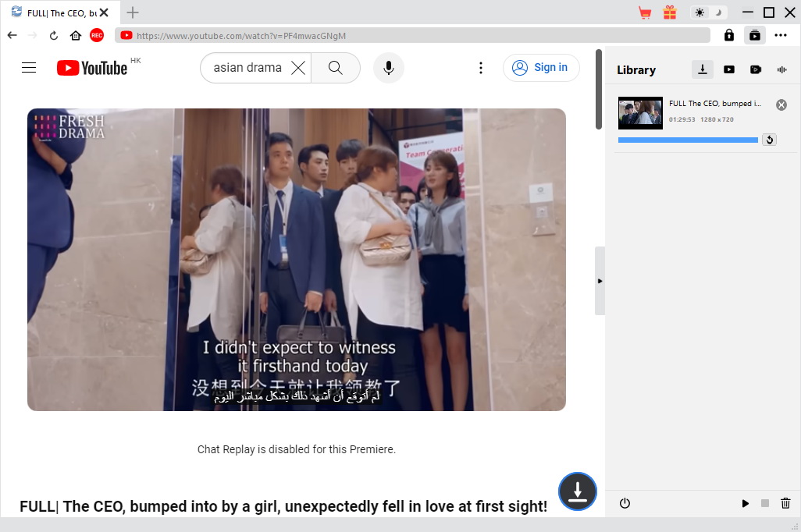Open the Library video tab
The image size is (801, 532).
pos(729,69)
